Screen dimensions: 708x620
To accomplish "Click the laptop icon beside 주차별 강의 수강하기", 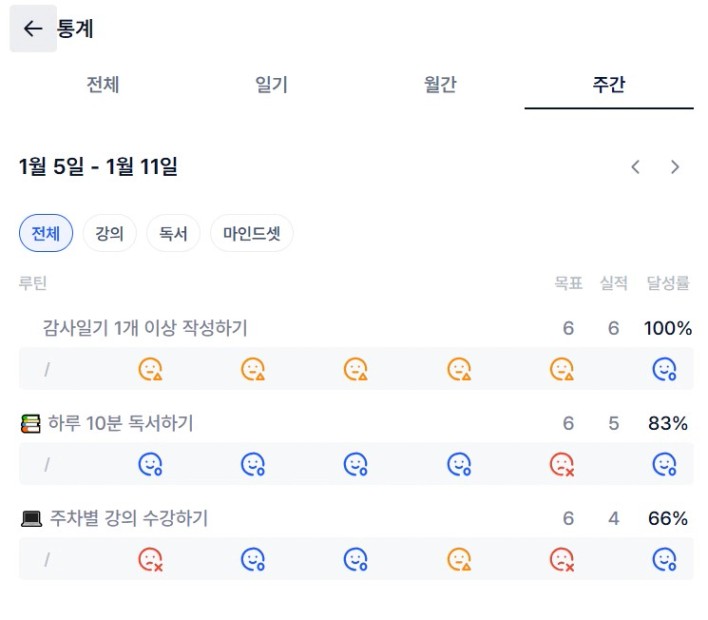I will (31, 519).
